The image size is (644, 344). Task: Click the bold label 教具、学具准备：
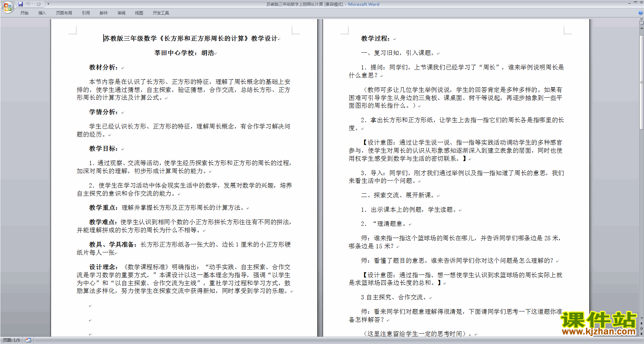click(113, 244)
